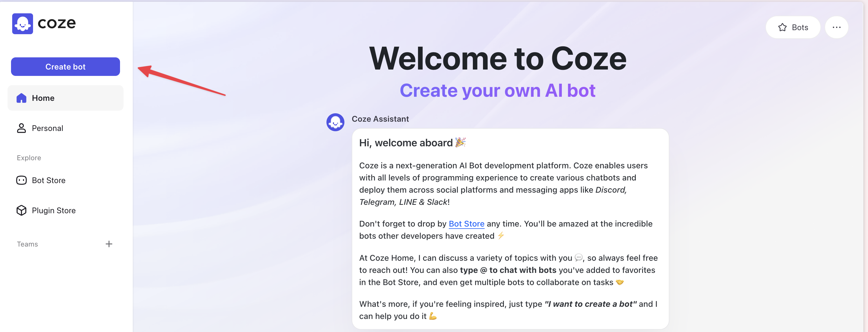Image resolution: width=868 pixels, height=332 pixels.
Task: Open Personal in the sidebar
Action: pyautogui.click(x=47, y=128)
